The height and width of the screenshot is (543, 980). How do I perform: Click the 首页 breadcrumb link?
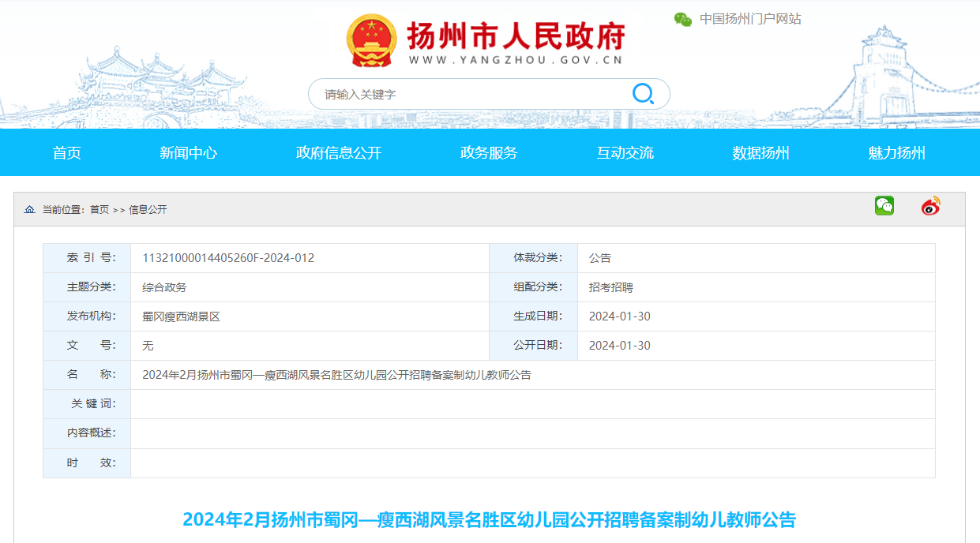pos(100,209)
